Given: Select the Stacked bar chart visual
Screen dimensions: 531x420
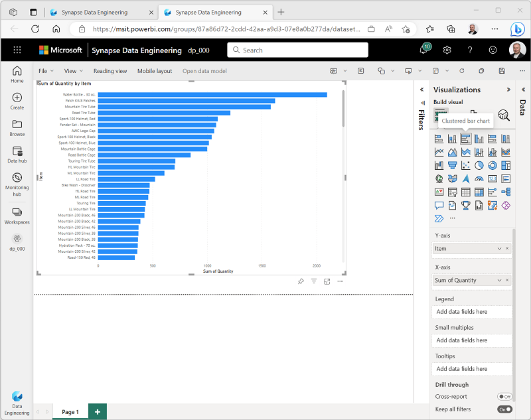Looking at the screenshot, I should pyautogui.click(x=439, y=139).
